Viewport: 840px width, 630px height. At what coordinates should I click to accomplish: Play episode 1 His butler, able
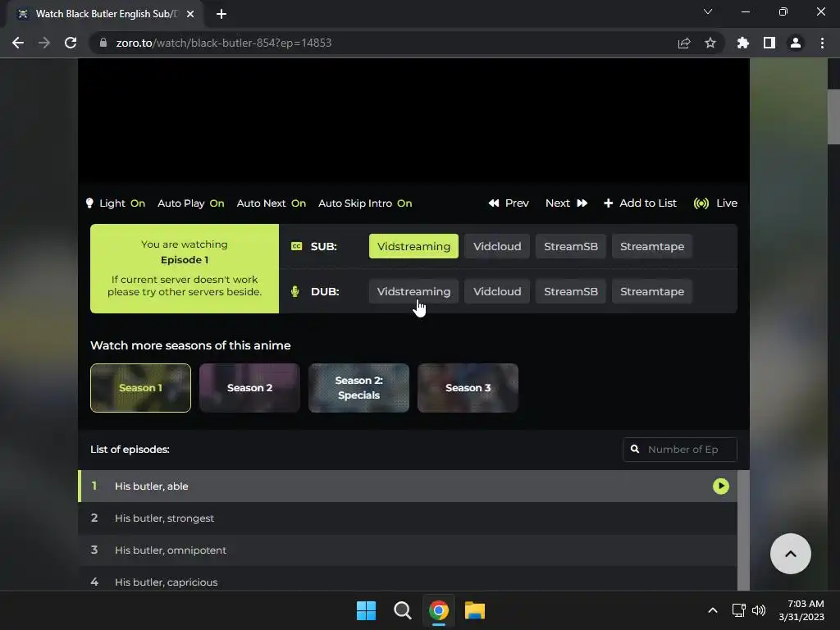(x=408, y=486)
